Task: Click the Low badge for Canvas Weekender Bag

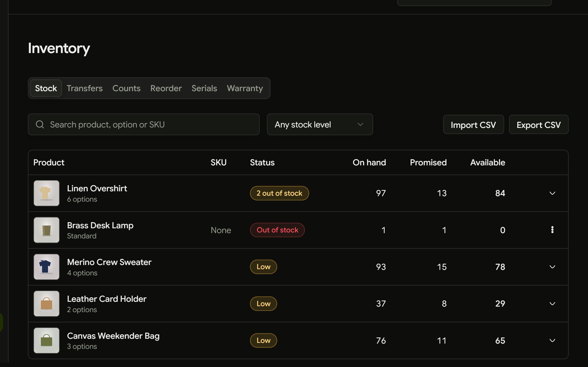Action: pos(263,341)
